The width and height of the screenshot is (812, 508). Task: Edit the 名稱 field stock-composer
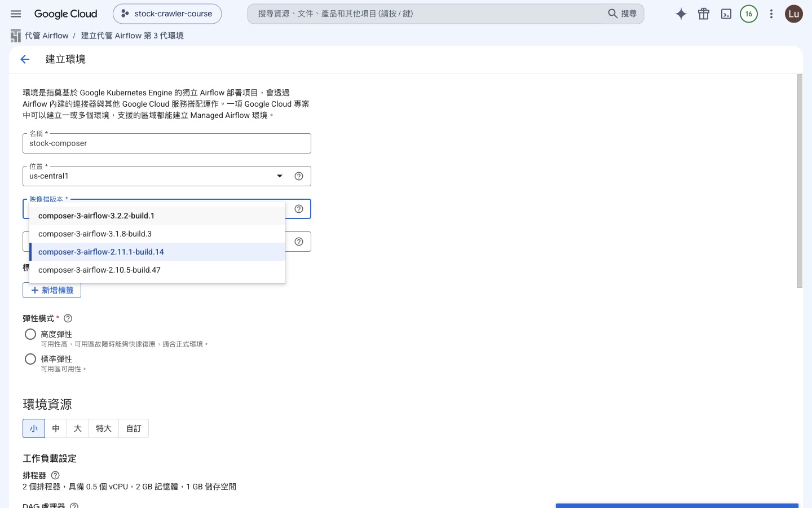click(167, 143)
